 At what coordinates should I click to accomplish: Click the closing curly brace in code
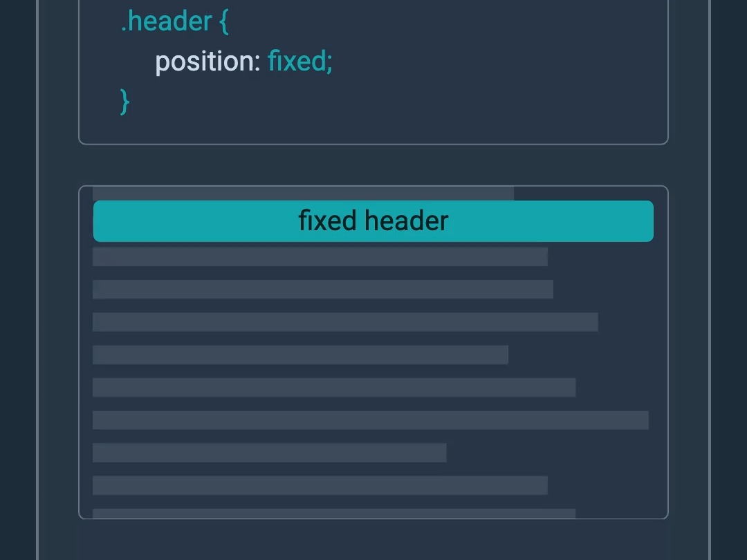click(124, 102)
